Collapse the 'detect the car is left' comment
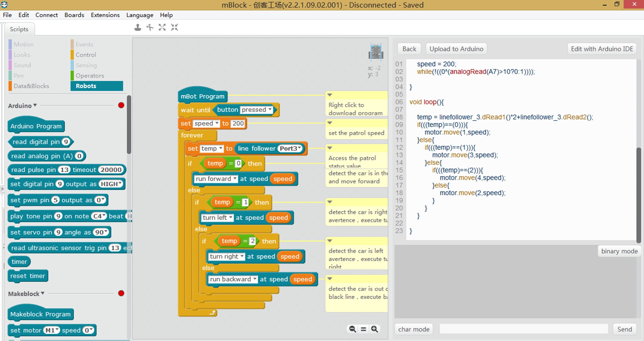The width and height of the screenshot is (644, 341). 330,241
